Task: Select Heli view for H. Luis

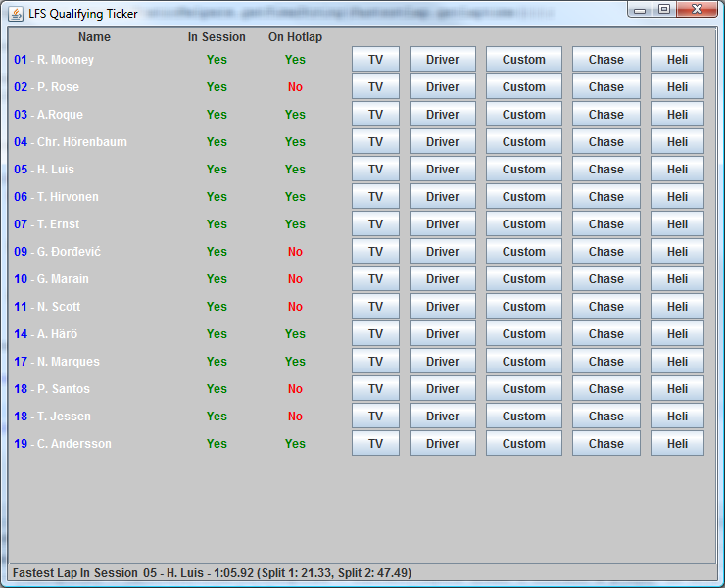Action: click(x=677, y=169)
